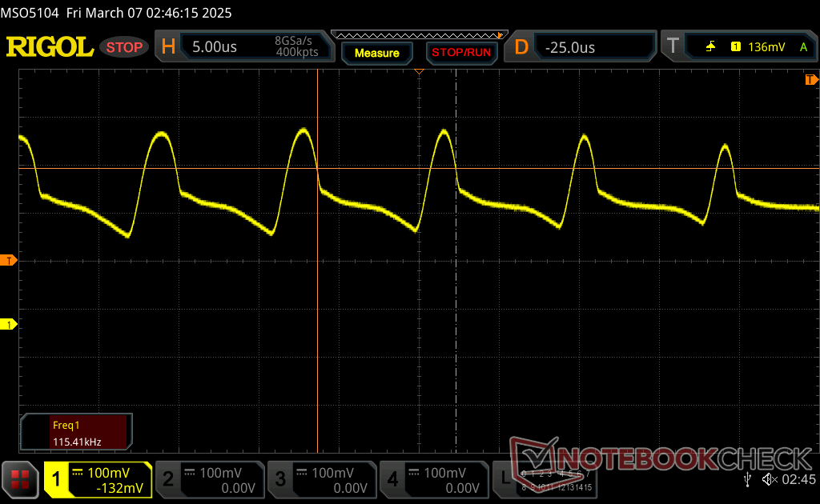Open the horizontal timebase 5.00us settings
This screenshot has height=504, width=820.
240,47
